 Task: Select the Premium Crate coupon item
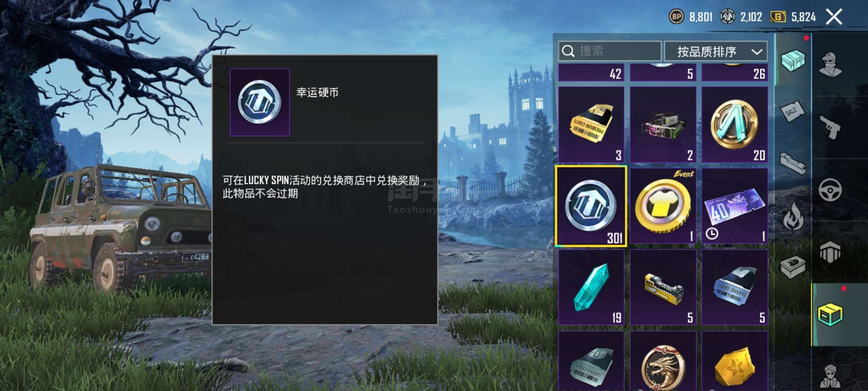click(x=591, y=125)
